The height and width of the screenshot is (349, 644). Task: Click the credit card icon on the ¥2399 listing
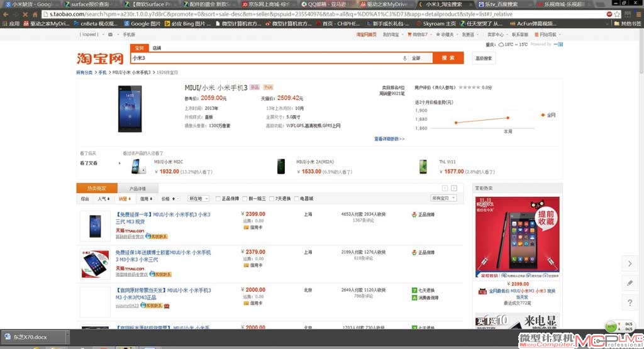[x=247, y=228]
